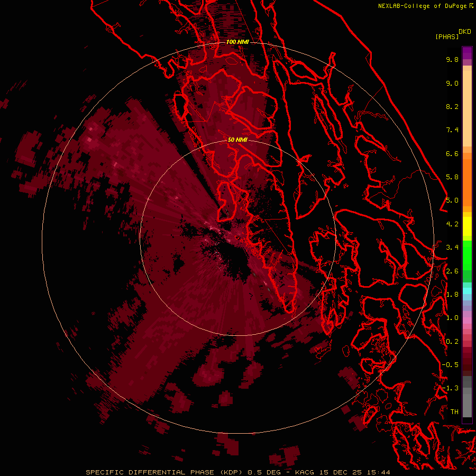
Task: Click the '0.5 DEG' elevation text
Action: (263, 472)
